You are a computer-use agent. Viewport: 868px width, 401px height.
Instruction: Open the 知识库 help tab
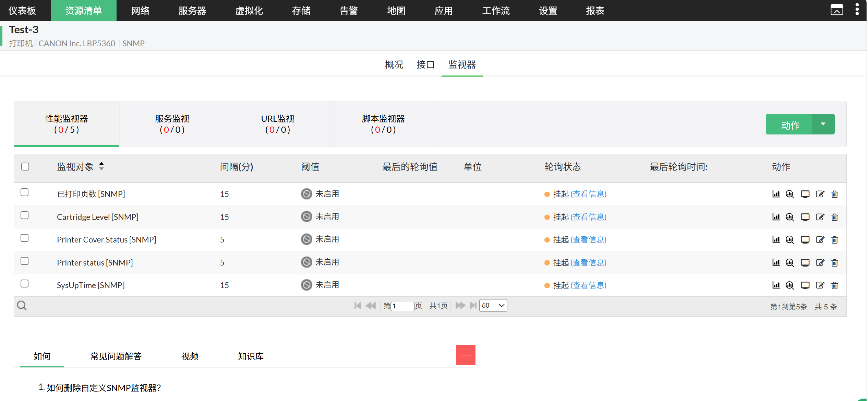pyautogui.click(x=251, y=356)
